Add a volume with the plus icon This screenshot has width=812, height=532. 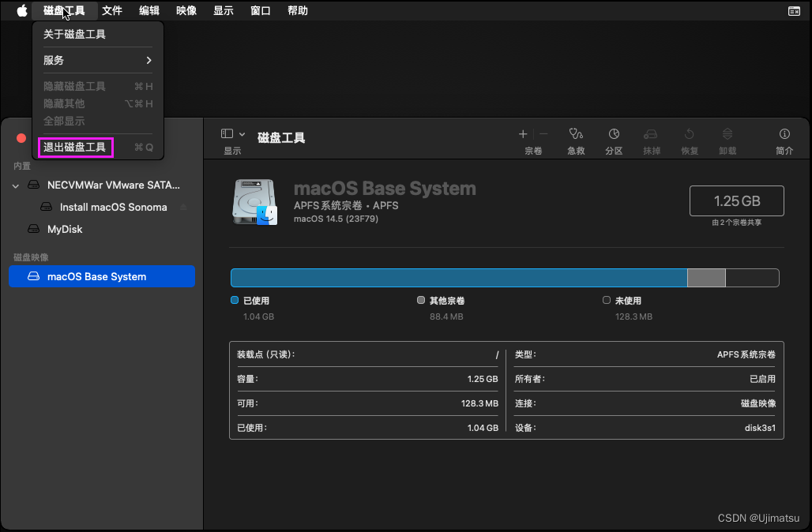(523, 134)
